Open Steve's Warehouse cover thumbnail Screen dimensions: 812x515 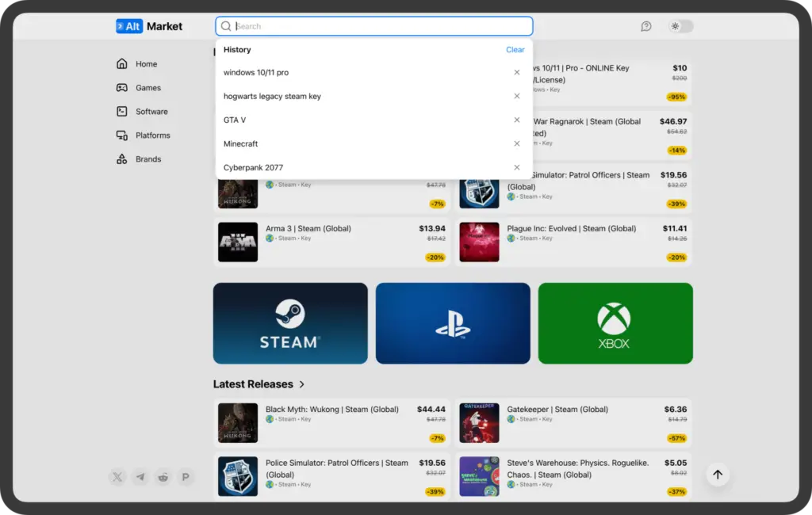tap(479, 476)
